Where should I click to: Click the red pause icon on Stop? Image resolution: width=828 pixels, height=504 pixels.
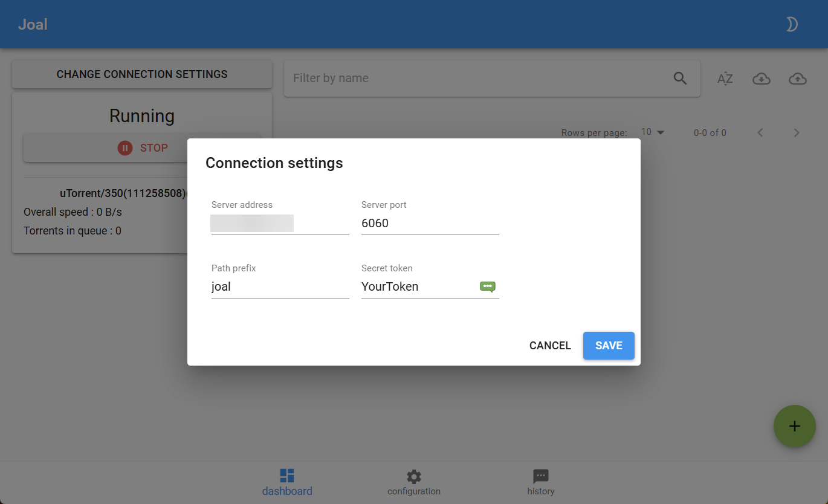coord(125,148)
